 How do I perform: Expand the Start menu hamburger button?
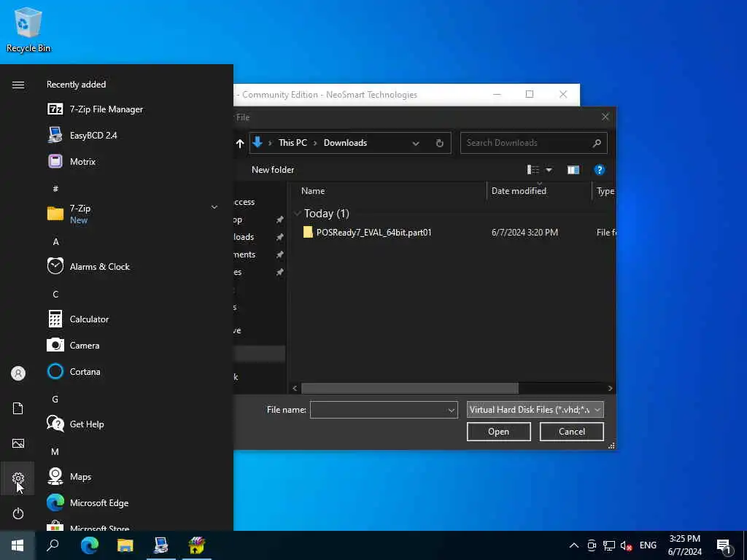pyautogui.click(x=18, y=85)
